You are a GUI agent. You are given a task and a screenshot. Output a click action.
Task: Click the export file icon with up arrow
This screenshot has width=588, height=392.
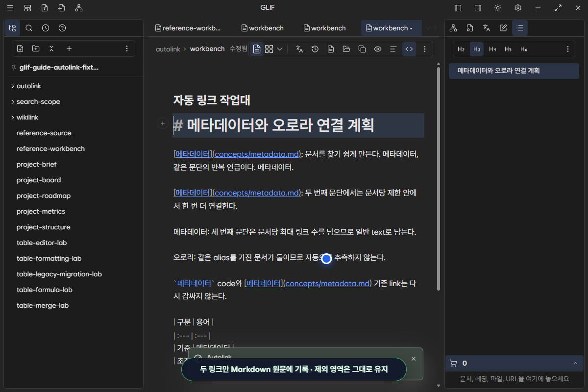click(x=45, y=8)
